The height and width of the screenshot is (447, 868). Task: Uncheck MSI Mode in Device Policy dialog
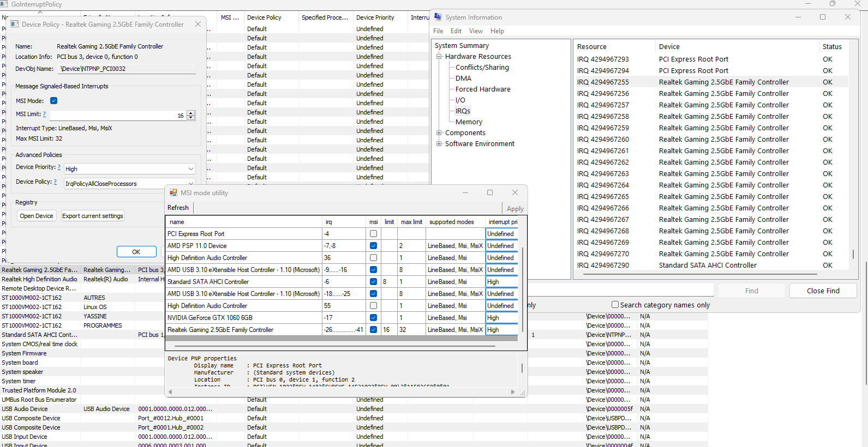pos(53,101)
